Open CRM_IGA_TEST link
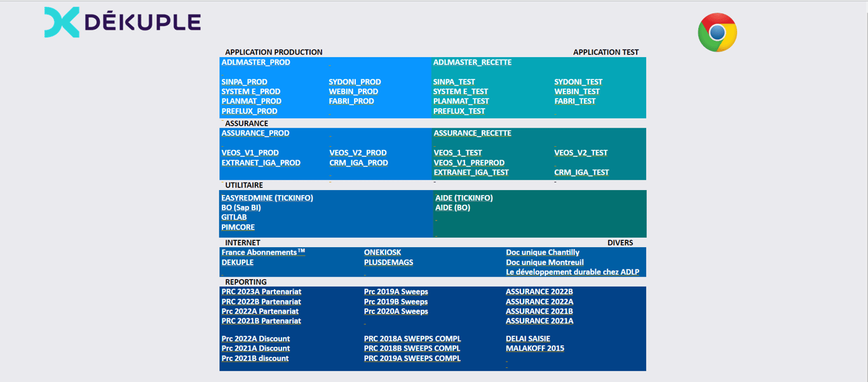 coord(581,173)
